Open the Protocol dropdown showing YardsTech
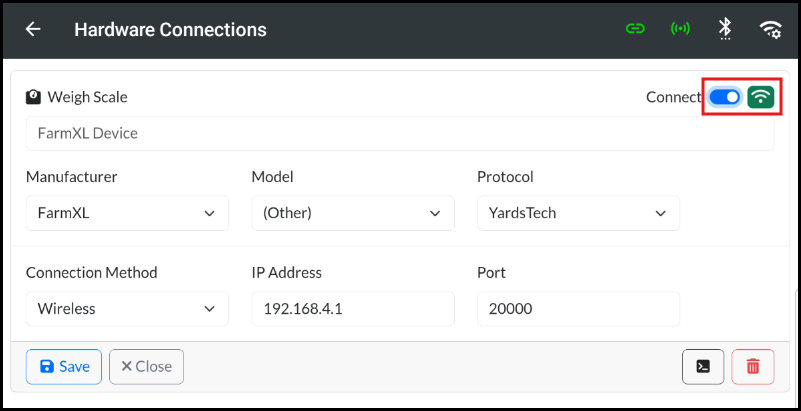 point(578,213)
